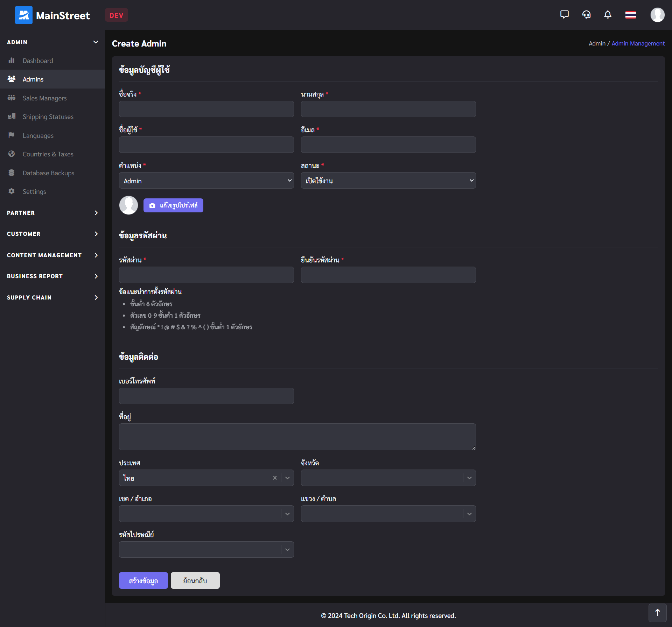This screenshot has height=627, width=672.
Task: Click the Languages flag icon
Action: (x=12, y=135)
